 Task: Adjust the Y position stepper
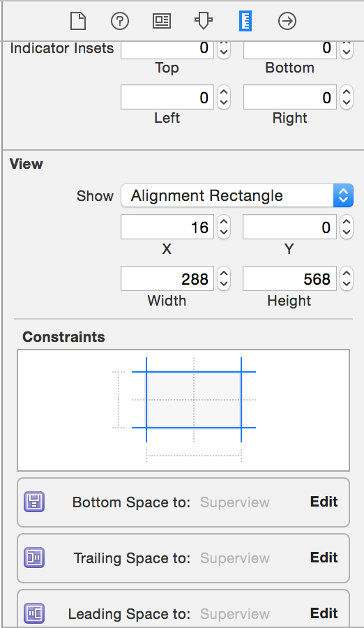[347, 227]
